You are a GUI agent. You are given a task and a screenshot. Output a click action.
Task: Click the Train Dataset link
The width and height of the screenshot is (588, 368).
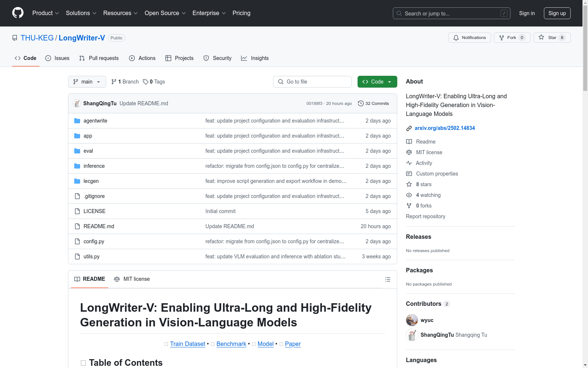point(187,344)
